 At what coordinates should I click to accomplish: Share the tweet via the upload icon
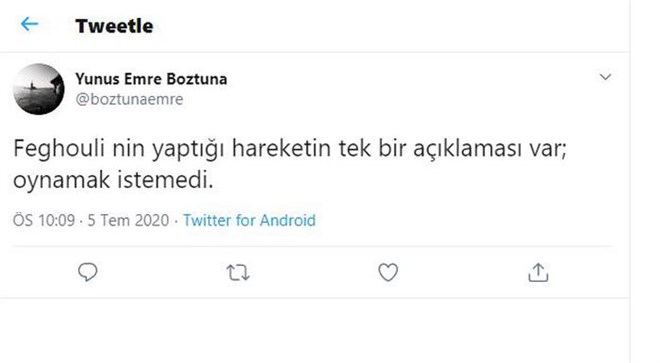[x=538, y=272]
